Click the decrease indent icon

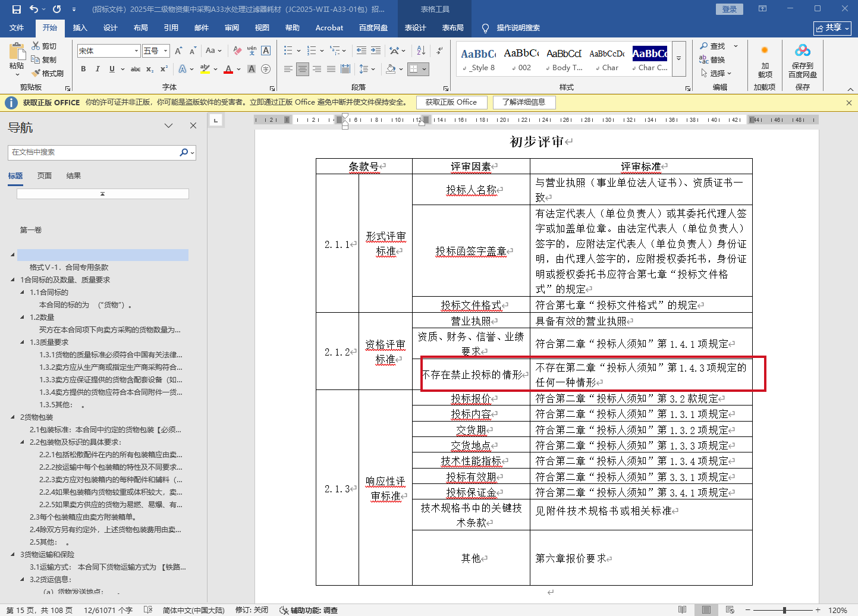tap(361, 51)
